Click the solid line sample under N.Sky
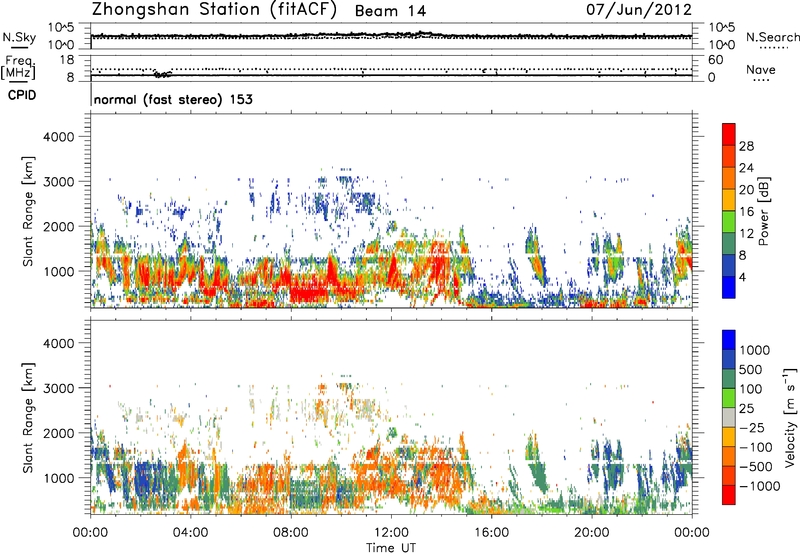The height and width of the screenshot is (554, 800). 19,47
